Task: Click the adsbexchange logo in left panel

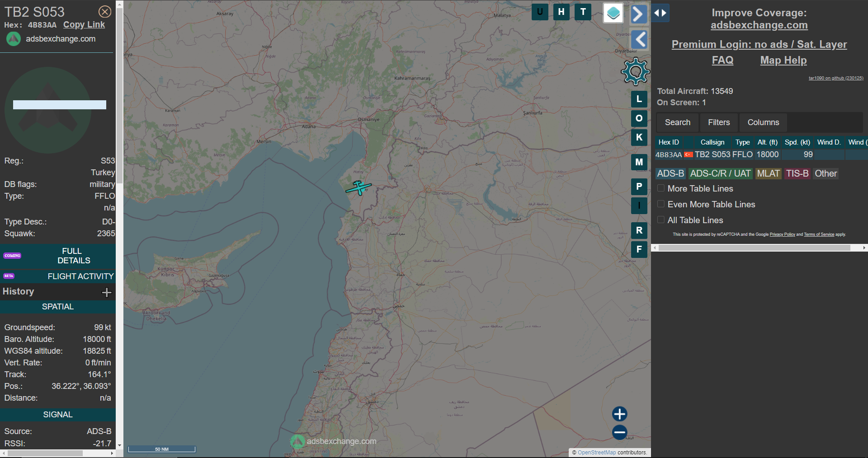Action: pos(14,39)
